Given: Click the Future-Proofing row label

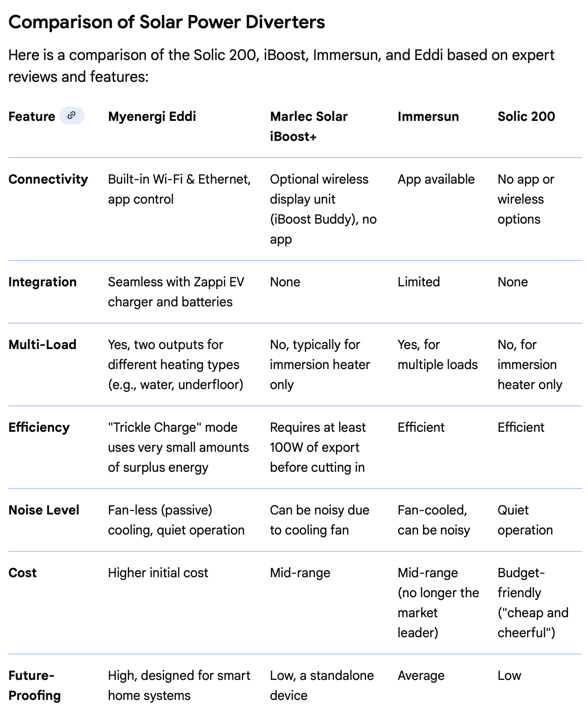Looking at the screenshot, I should [x=35, y=685].
